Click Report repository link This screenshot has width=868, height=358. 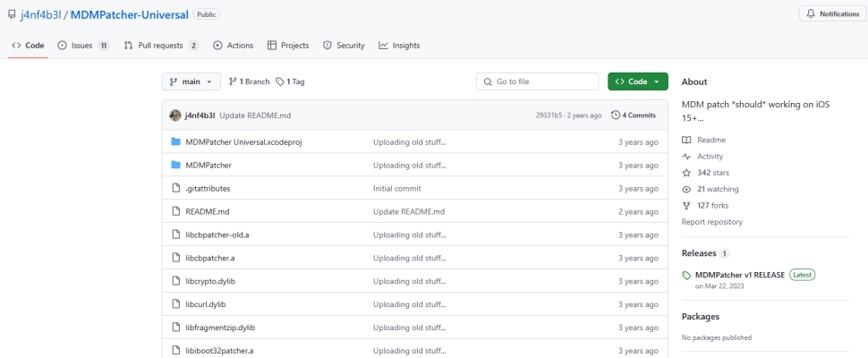(711, 222)
